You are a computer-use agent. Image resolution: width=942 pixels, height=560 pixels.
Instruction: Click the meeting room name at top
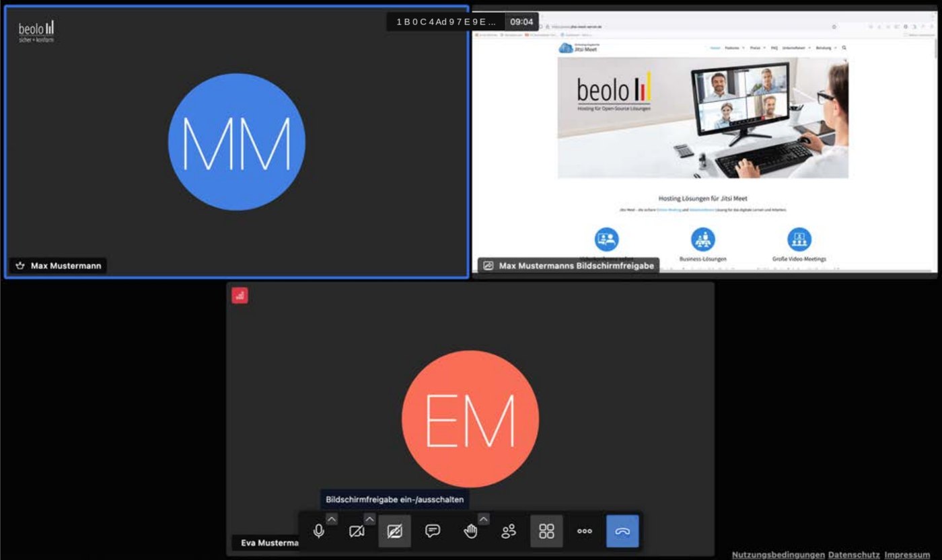[x=446, y=22]
